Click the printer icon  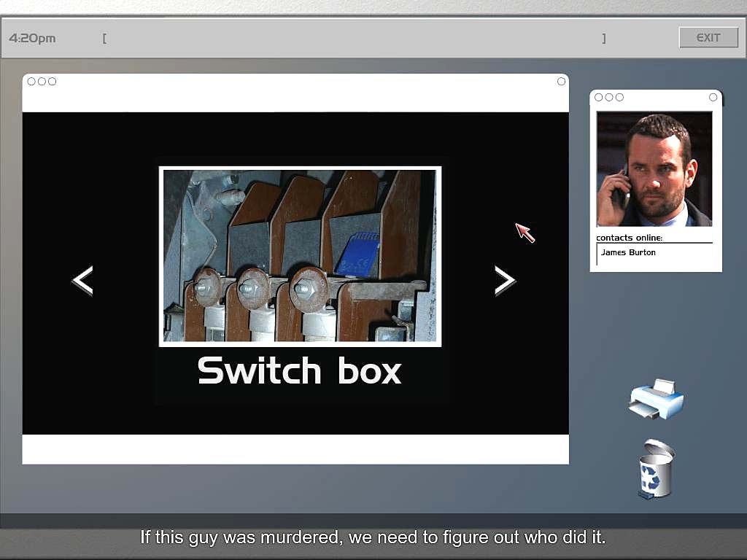tap(656, 399)
